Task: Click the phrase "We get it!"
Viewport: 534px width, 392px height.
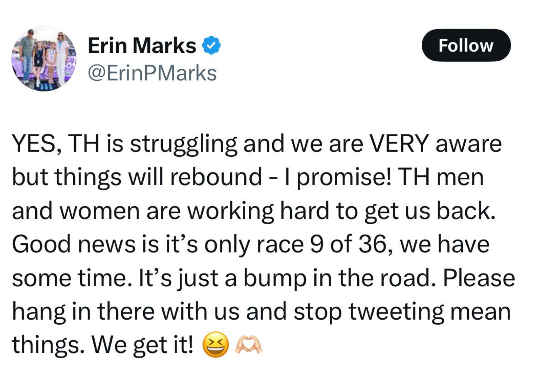Action: (x=143, y=345)
